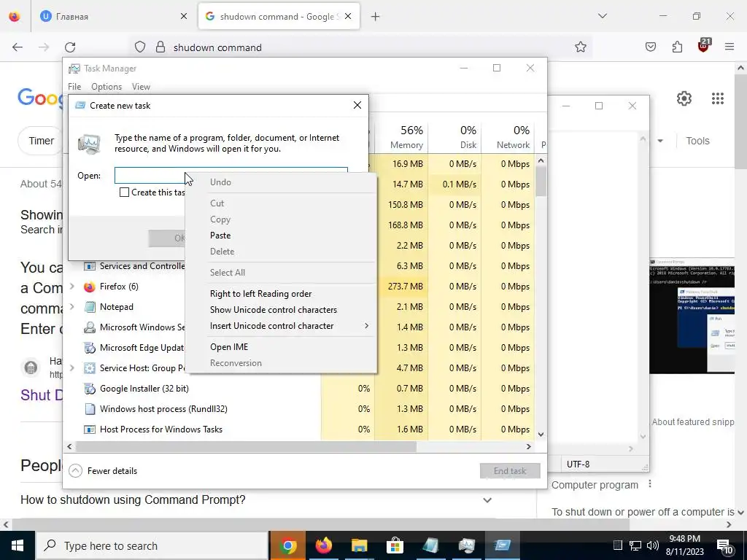Collapse Task Manager with Fewer details
The image size is (747, 560).
tap(103, 471)
